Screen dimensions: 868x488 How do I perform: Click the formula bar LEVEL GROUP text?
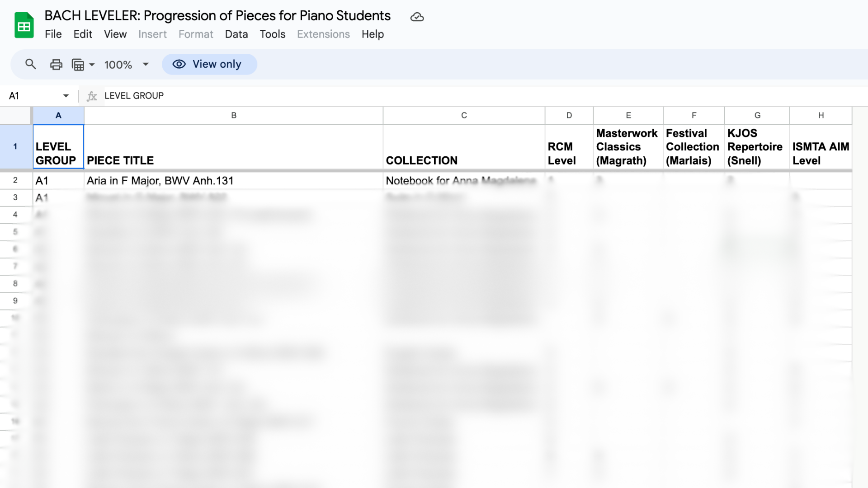134,96
